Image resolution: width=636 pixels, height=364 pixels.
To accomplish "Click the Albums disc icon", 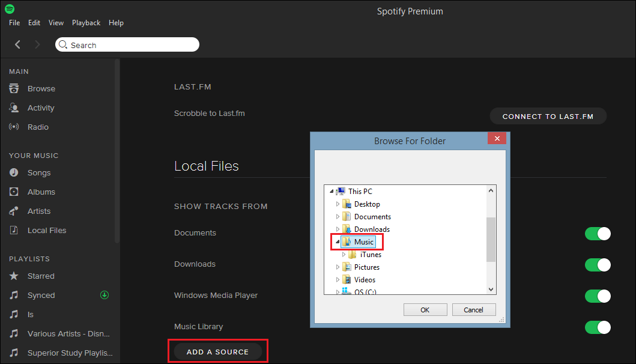I will (14, 192).
